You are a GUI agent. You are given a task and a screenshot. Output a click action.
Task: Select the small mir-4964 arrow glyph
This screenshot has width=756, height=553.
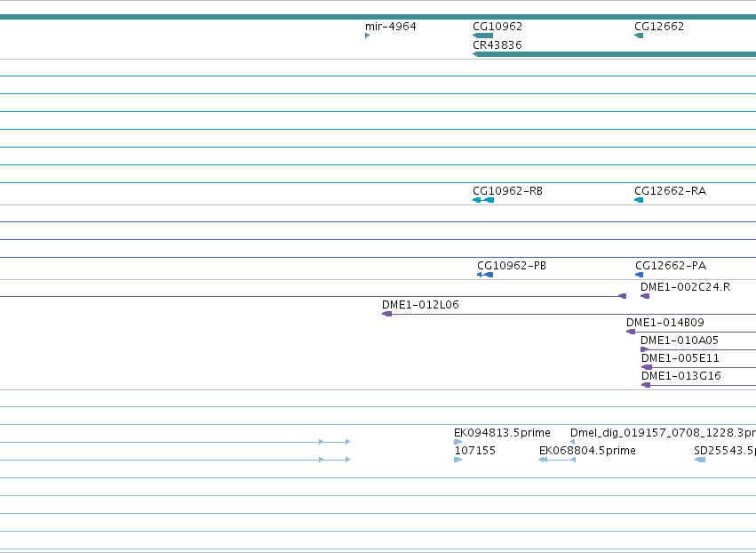(368, 36)
